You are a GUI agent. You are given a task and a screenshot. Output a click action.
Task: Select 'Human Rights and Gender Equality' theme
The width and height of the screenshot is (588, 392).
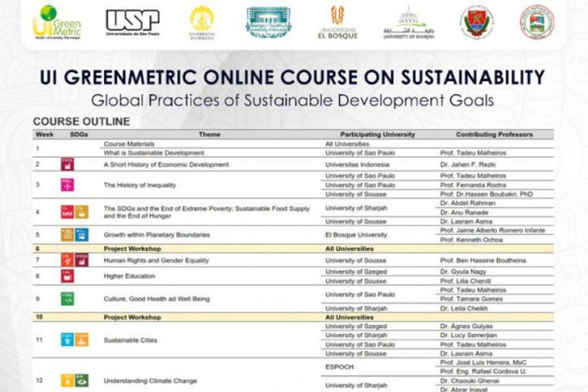tap(156, 261)
